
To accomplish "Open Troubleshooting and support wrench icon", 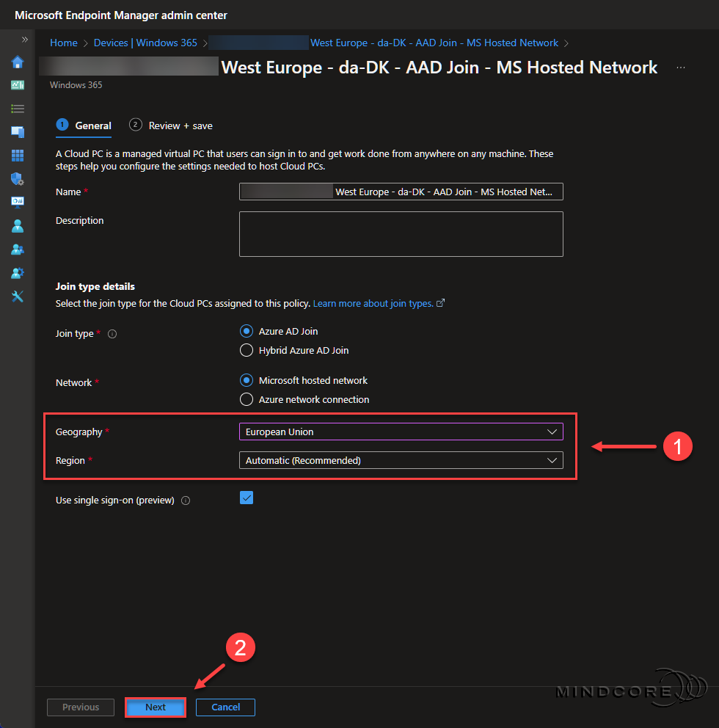I will [x=18, y=296].
